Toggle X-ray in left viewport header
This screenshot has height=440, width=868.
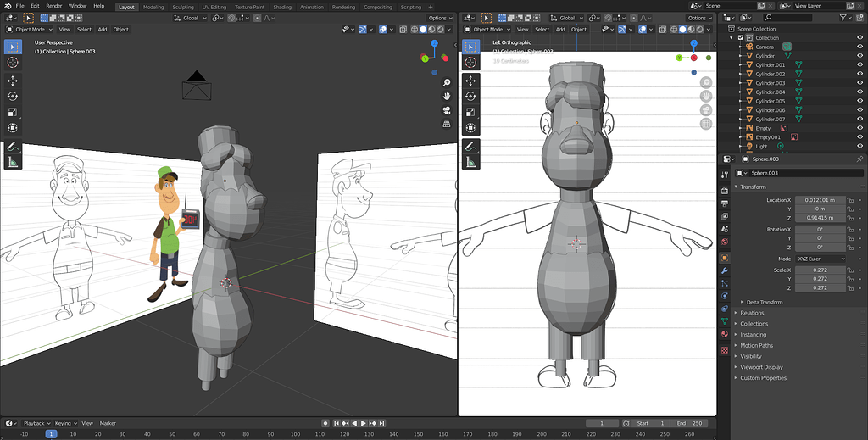pos(403,30)
